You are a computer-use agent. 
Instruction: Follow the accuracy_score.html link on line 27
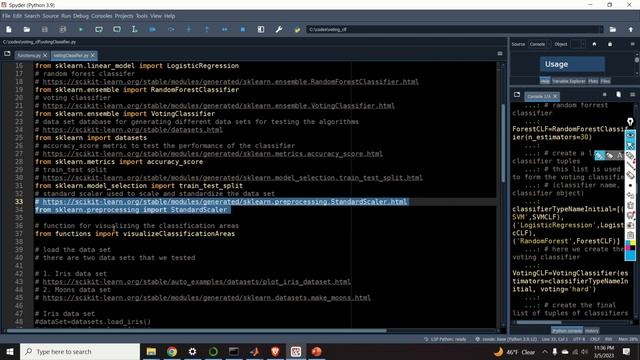[213, 154]
